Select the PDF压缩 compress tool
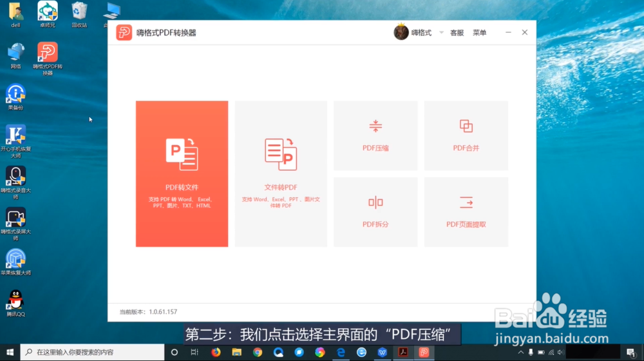Image resolution: width=644 pixels, height=361 pixels. pos(375,135)
